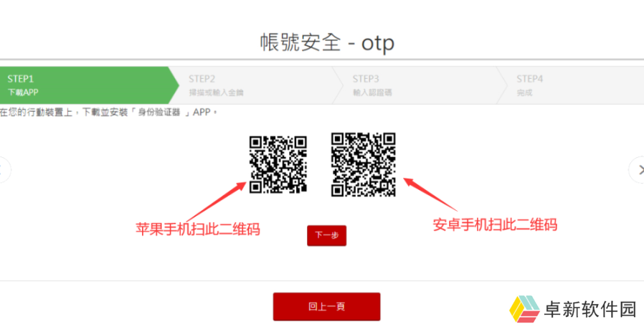This screenshot has height=327, width=644.
Task: Click the green arrow tip of STEP1
Action: pyautogui.click(x=174, y=85)
